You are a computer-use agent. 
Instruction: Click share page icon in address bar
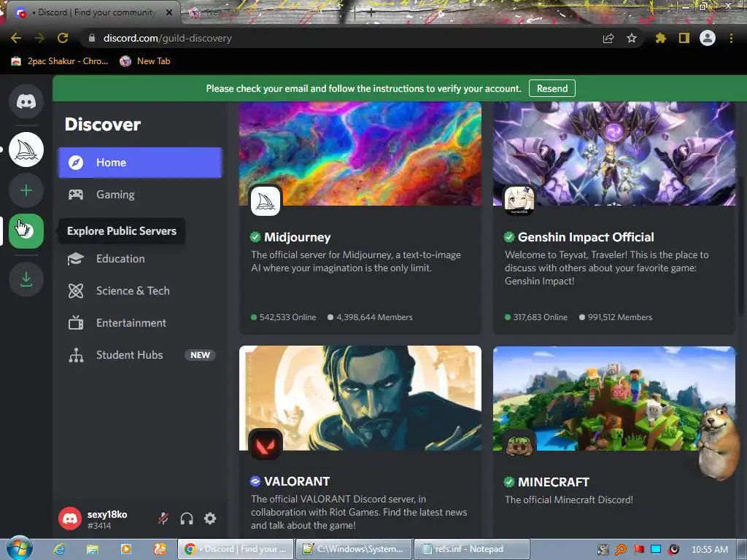(608, 38)
